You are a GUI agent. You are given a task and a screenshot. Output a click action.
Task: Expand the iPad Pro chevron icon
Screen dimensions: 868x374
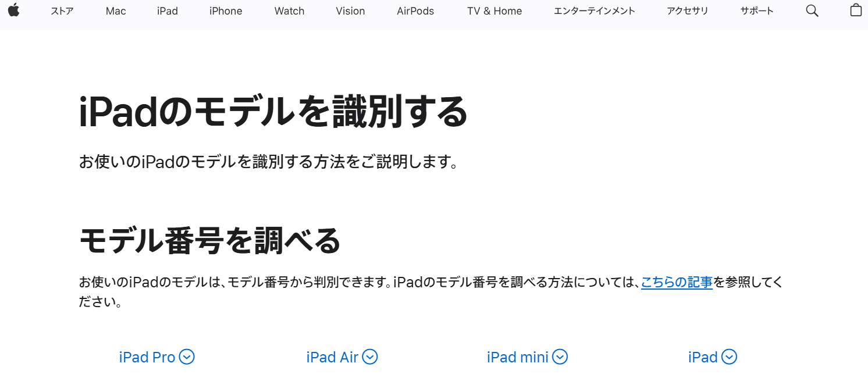[x=187, y=357]
